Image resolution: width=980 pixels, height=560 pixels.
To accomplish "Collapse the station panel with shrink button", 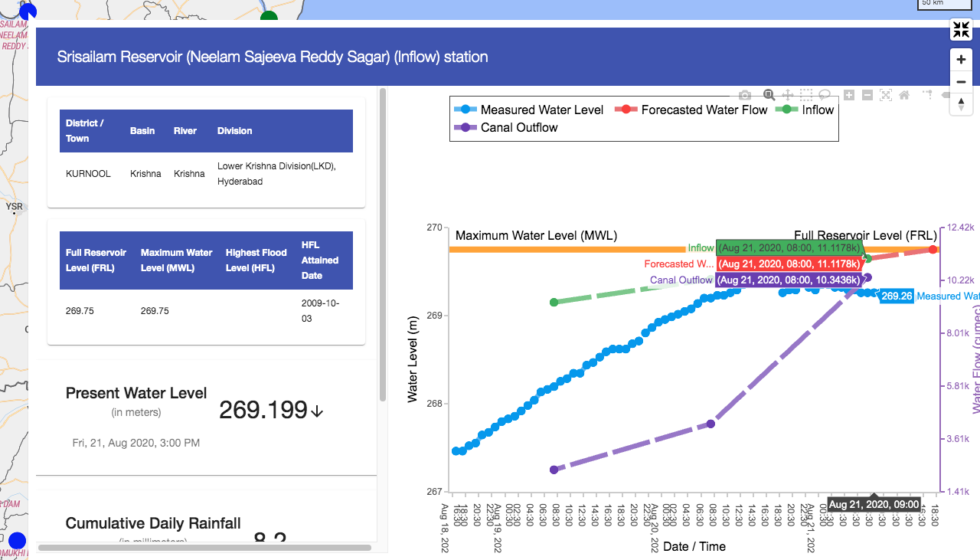I will tap(961, 30).
